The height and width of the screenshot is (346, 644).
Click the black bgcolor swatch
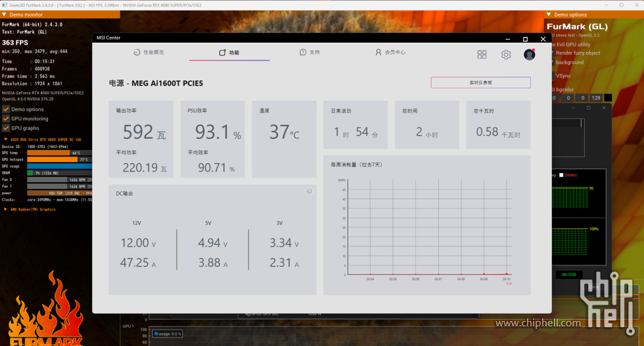coord(608,98)
